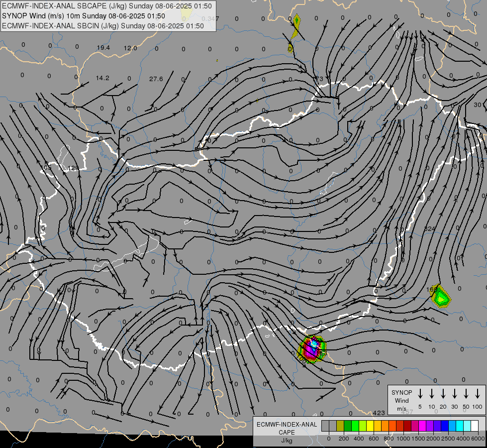Click the 50 m/s wind legend arrow
This screenshot has height=448, width=487.
pos(466,393)
